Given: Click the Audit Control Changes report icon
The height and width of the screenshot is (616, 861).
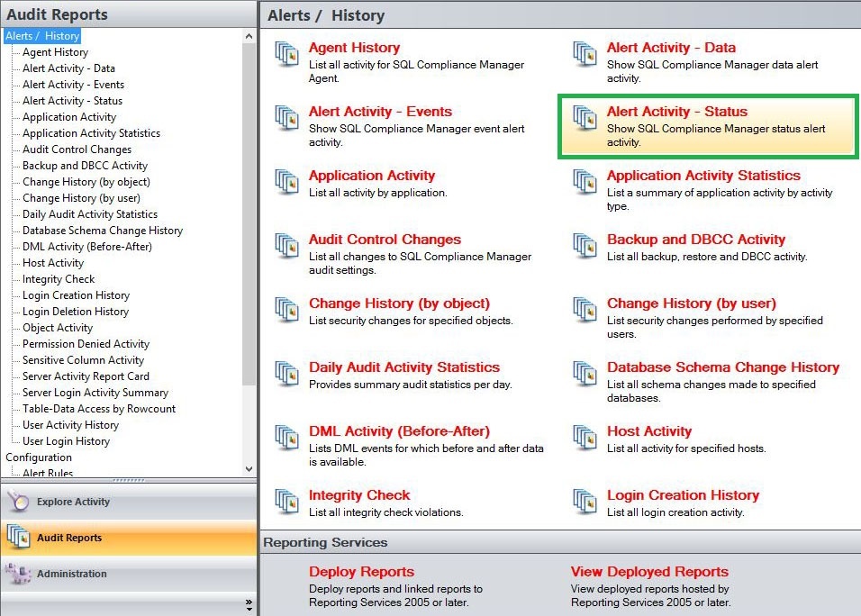Looking at the screenshot, I should tap(286, 246).
